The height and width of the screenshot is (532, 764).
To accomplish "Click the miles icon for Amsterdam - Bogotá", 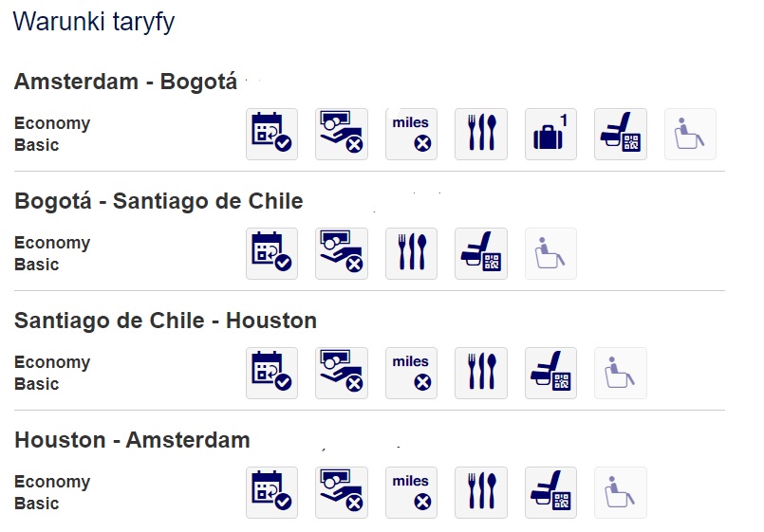I will click(411, 134).
